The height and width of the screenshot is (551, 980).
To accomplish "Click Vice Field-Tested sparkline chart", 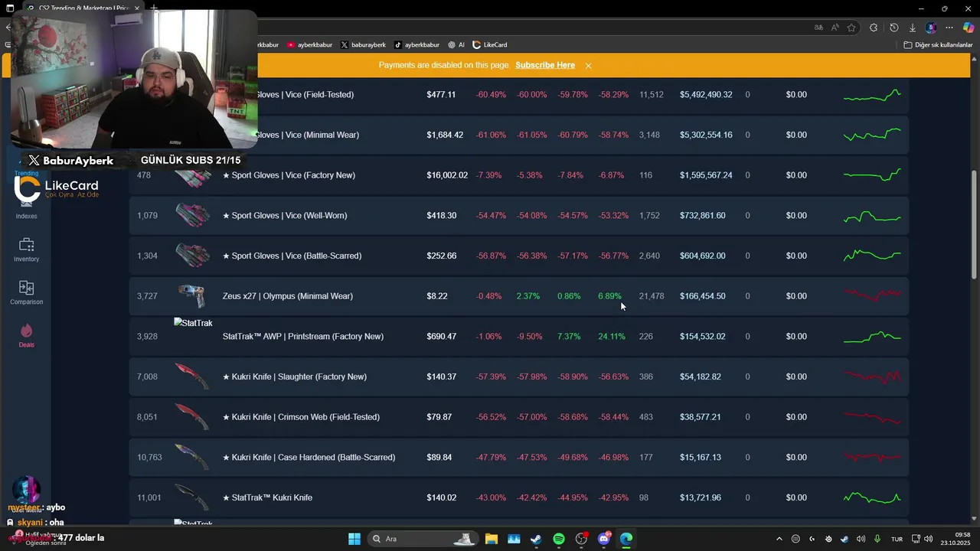I will click(872, 95).
